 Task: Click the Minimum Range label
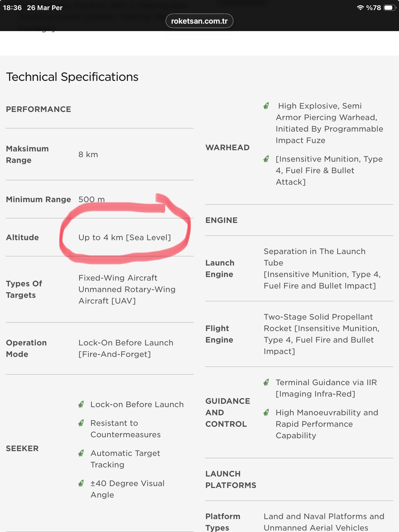pyautogui.click(x=39, y=199)
